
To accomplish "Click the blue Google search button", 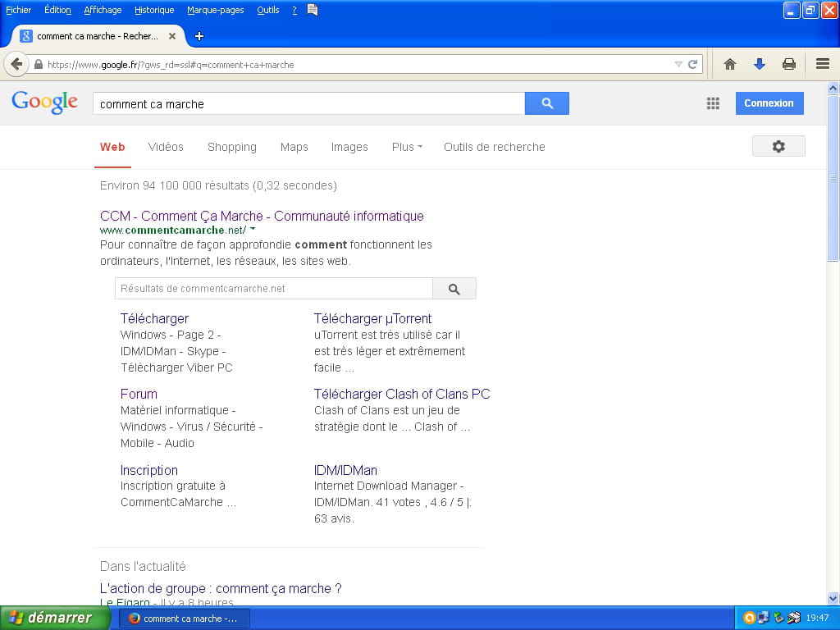I will tap(546, 103).
